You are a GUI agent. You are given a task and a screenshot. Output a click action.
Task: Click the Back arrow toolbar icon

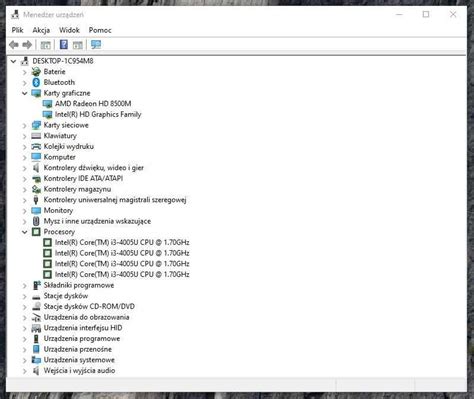pos(14,44)
